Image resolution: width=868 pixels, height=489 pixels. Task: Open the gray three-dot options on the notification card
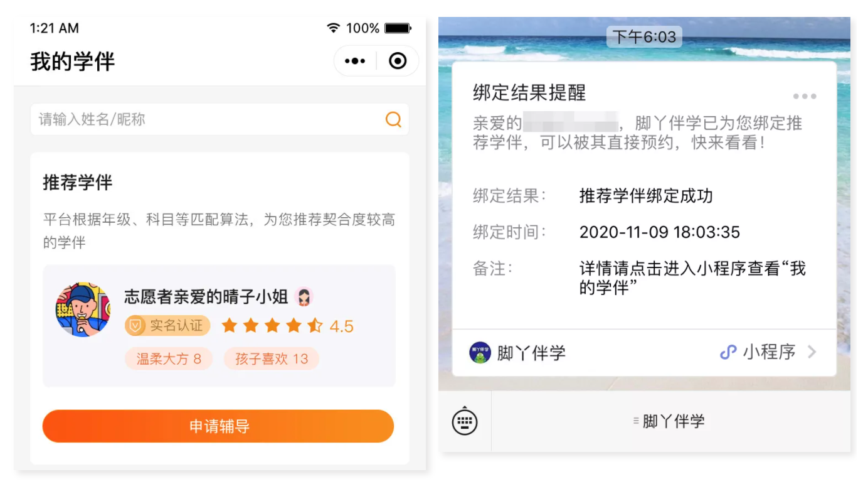pos(805,96)
